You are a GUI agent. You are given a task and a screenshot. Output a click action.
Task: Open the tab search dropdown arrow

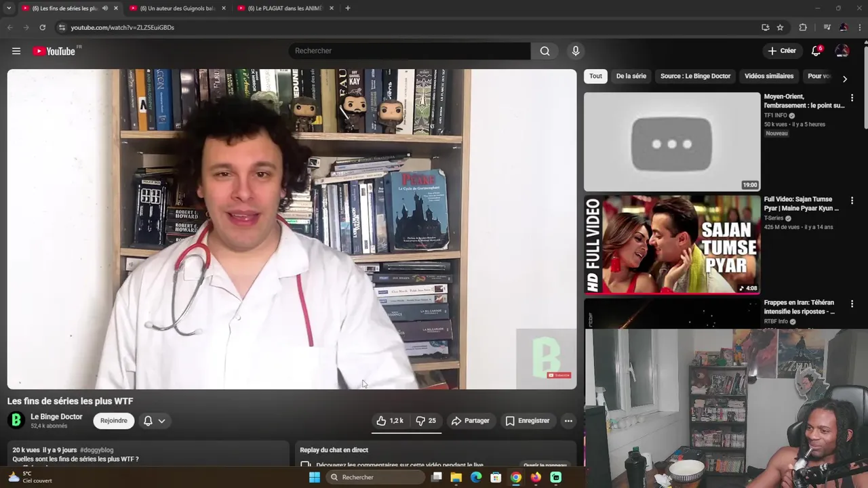9,8
